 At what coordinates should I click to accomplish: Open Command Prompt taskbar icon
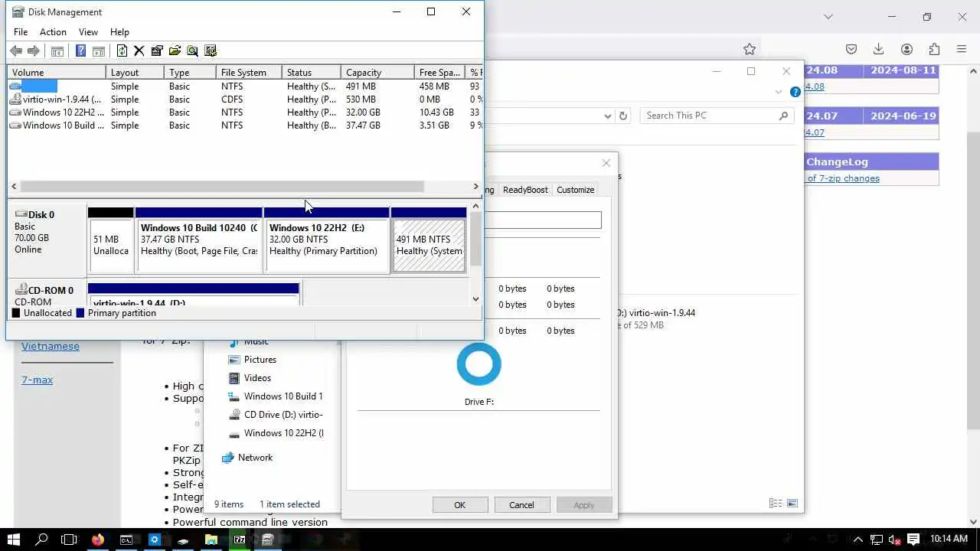[126, 540]
